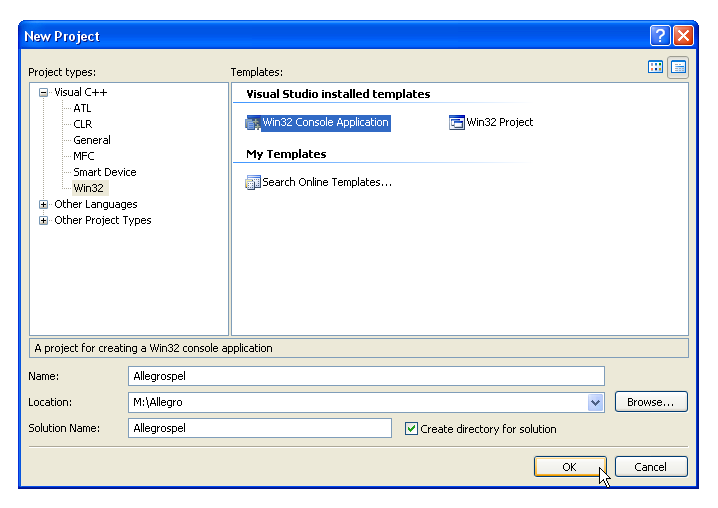Close the New Project dialog

[x=684, y=36]
